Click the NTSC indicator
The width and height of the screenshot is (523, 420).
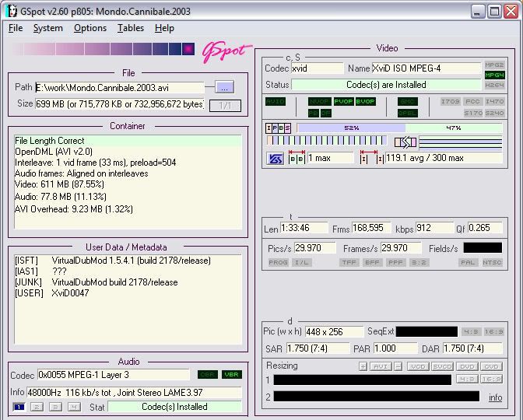click(x=492, y=263)
